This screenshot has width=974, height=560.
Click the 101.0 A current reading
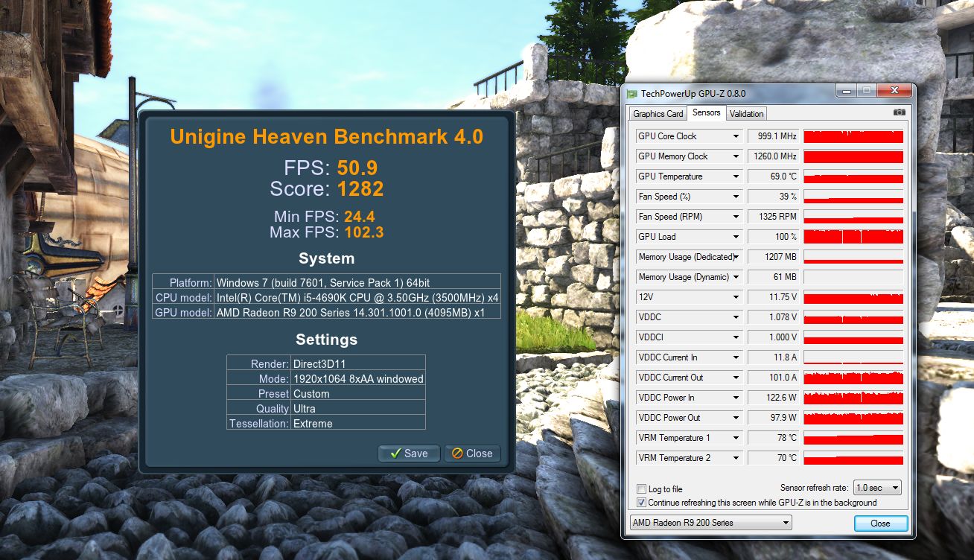click(773, 378)
